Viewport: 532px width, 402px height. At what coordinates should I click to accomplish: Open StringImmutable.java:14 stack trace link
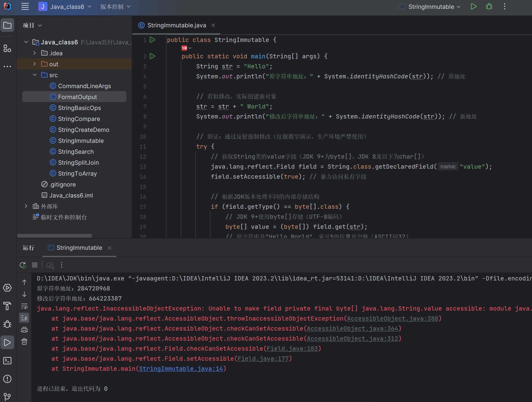click(x=181, y=369)
